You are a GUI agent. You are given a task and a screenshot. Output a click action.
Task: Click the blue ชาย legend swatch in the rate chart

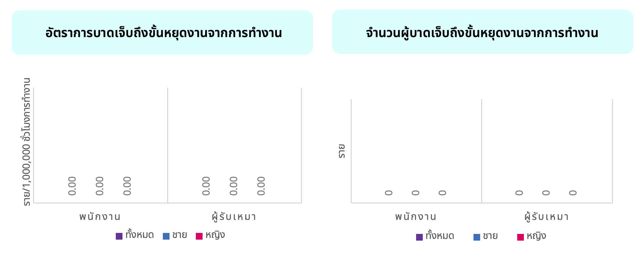(x=166, y=236)
